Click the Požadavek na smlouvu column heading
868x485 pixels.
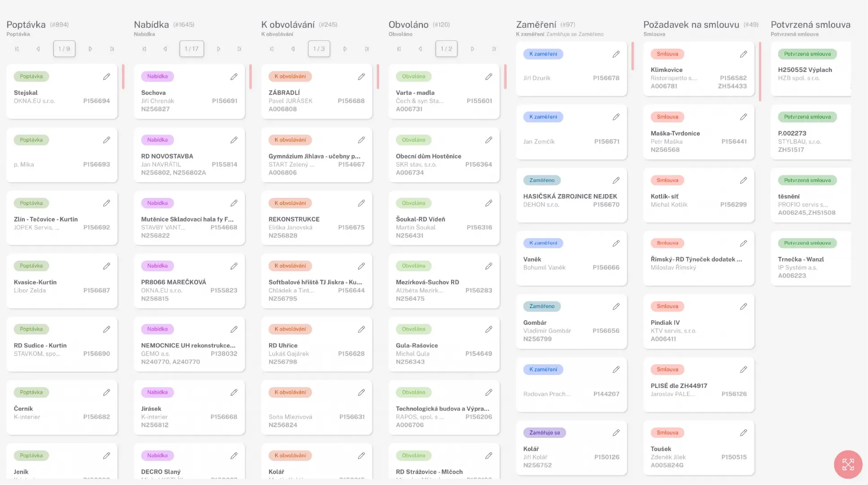click(x=691, y=25)
